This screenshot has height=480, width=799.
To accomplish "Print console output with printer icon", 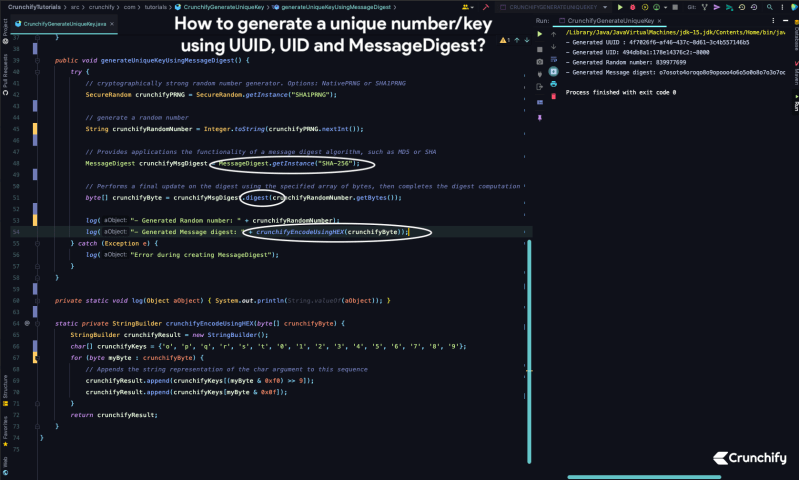I will [554, 84].
